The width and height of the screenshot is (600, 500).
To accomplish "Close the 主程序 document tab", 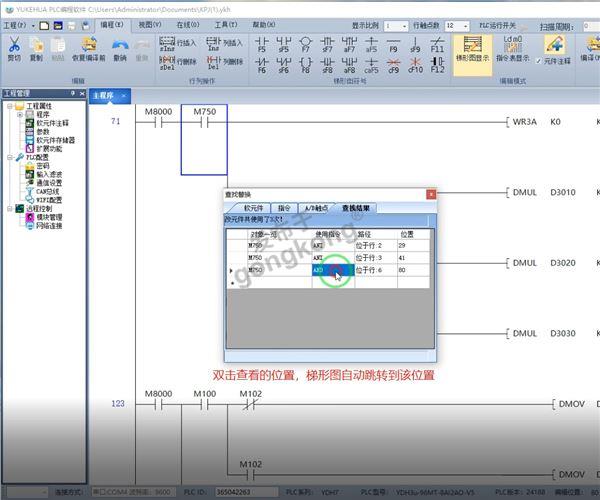I will pyautogui.click(x=123, y=96).
